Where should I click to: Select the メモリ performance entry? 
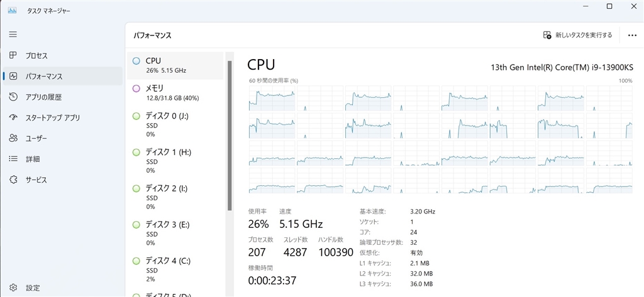coord(175,92)
